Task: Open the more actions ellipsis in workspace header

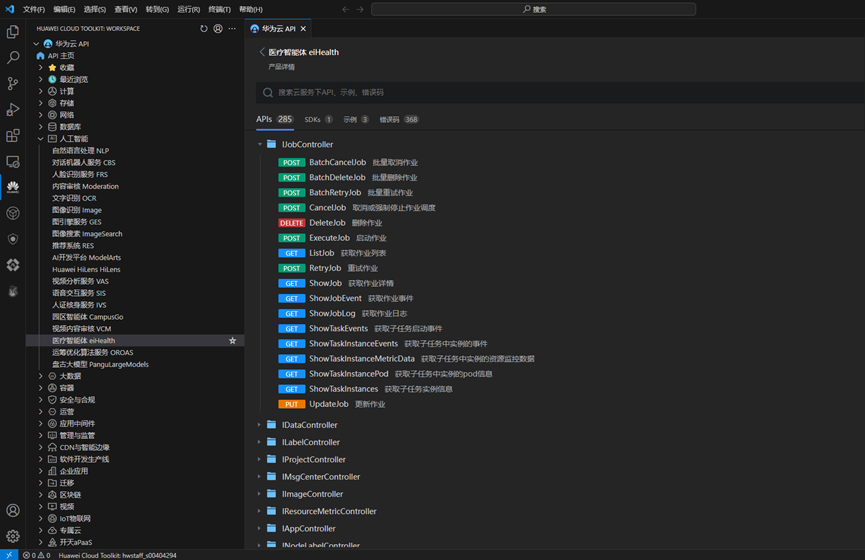Action: pyautogui.click(x=232, y=29)
